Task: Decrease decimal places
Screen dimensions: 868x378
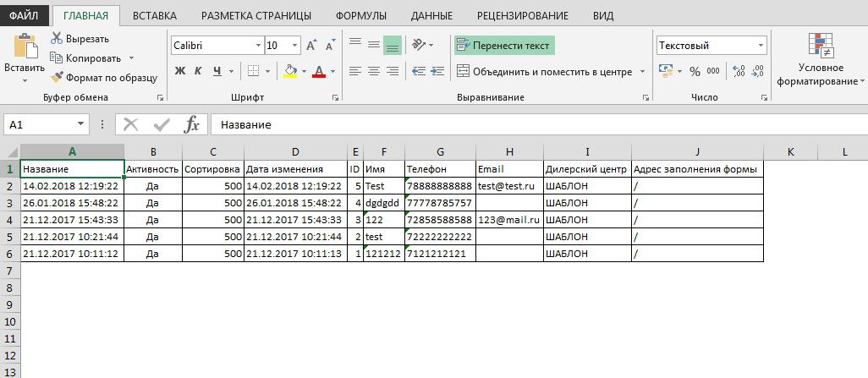Action: click(757, 71)
